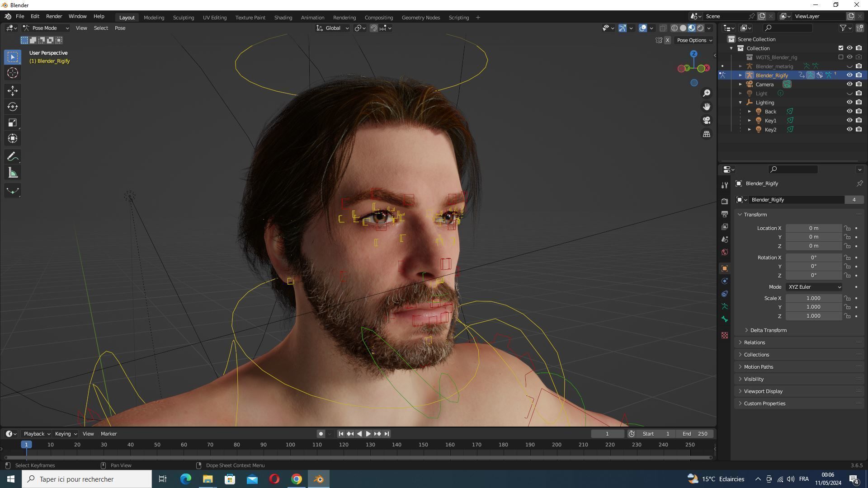Open Google Chrome from the taskbar
This screenshot has width=868, height=488.
click(297, 479)
